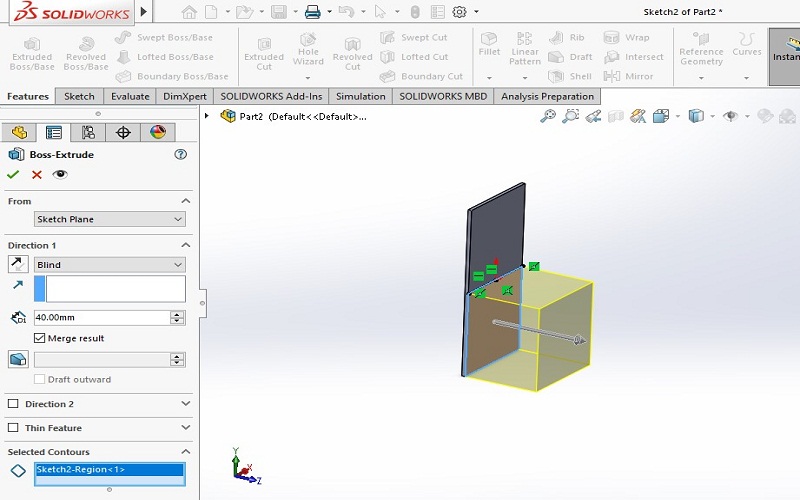Switch to the DimXpert tab
Image resolution: width=800 pixels, height=500 pixels.
(185, 96)
